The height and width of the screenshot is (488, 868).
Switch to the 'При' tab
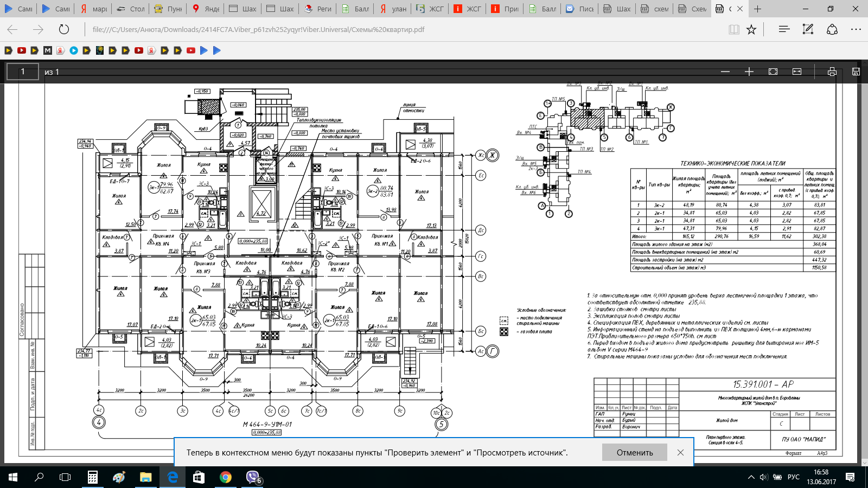click(505, 9)
